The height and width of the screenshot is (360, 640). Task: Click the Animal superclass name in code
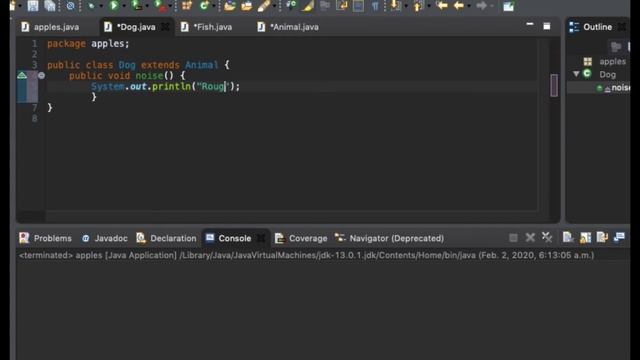202,65
